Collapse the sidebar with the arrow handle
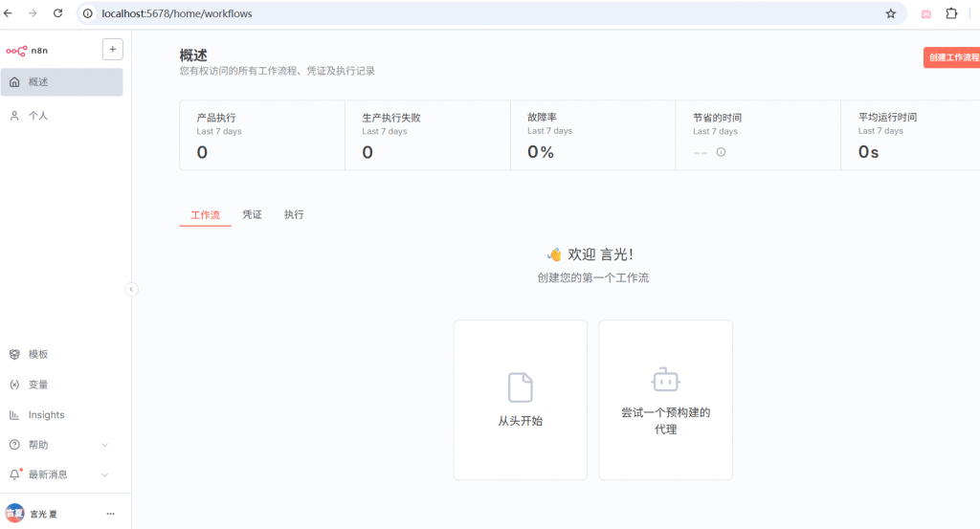 (131, 289)
